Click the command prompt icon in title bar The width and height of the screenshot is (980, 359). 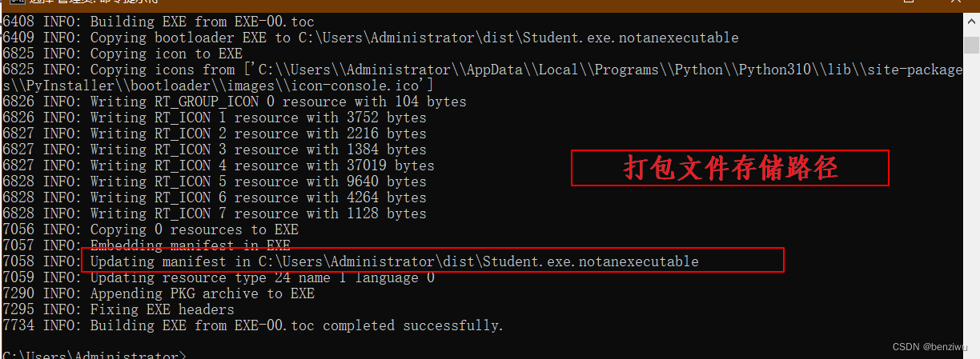(13, 2)
